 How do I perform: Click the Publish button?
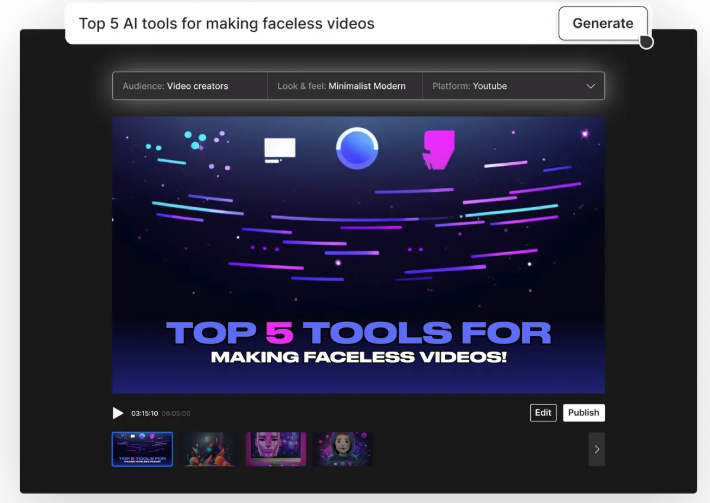tap(583, 412)
